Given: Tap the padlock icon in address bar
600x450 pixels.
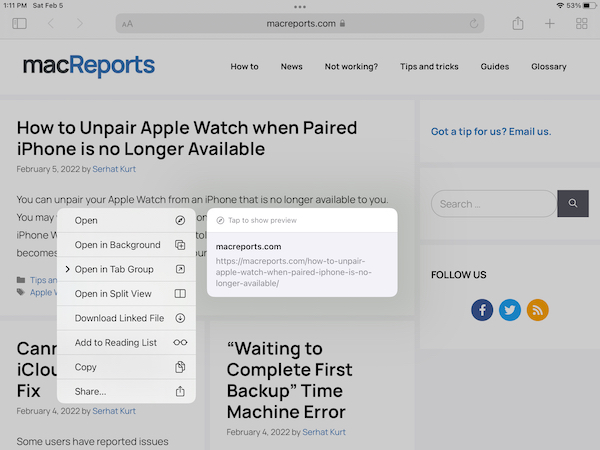Looking at the screenshot, I should pos(342,23).
